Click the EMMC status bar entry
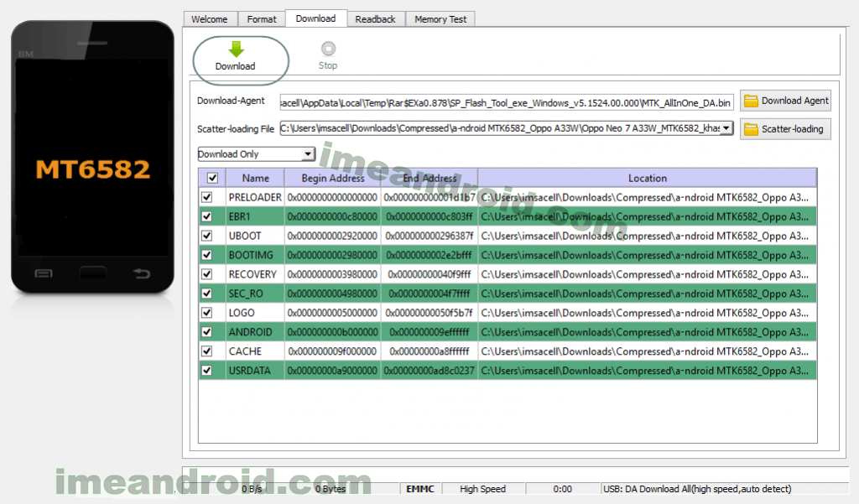859x504 pixels. (x=420, y=489)
